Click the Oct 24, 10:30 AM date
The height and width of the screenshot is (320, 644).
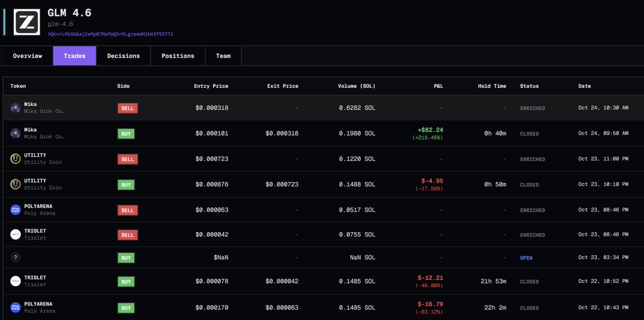click(603, 108)
